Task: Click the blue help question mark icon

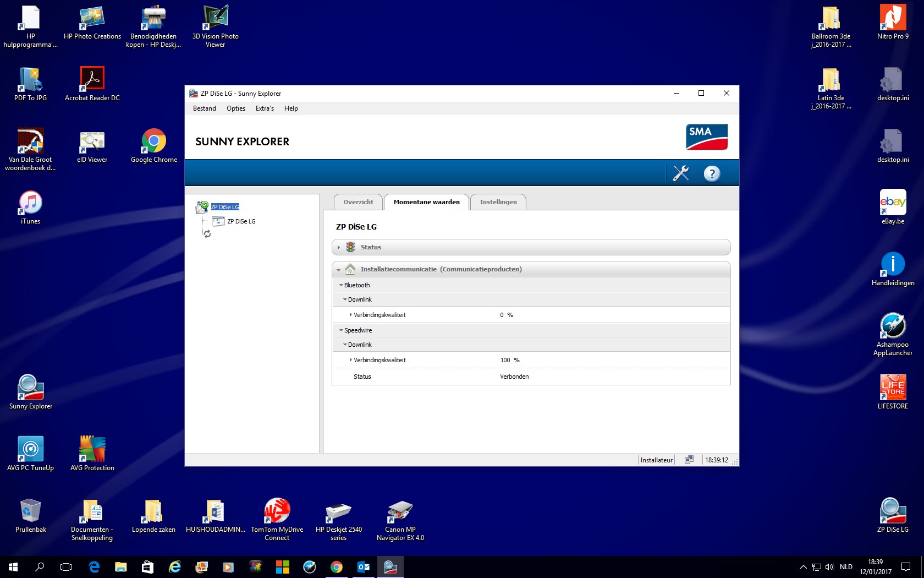Action: tap(712, 173)
